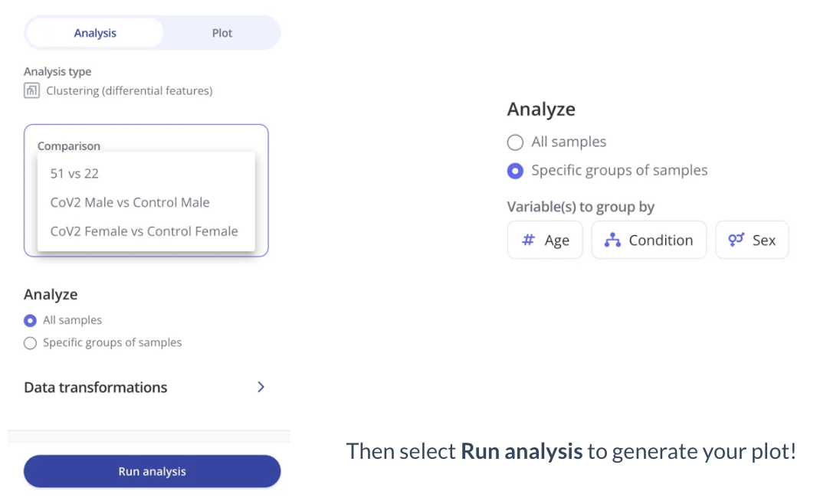Click the Clustering (differential features) analysis type text
The width and height of the screenshot is (817, 504).
129,91
